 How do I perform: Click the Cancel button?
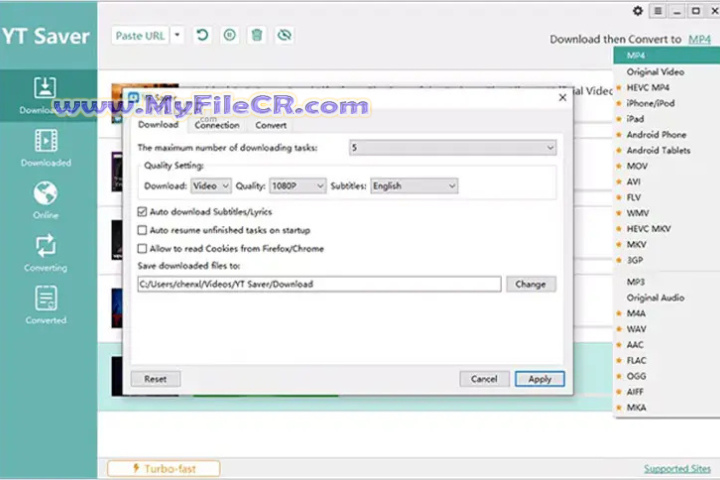(x=484, y=379)
